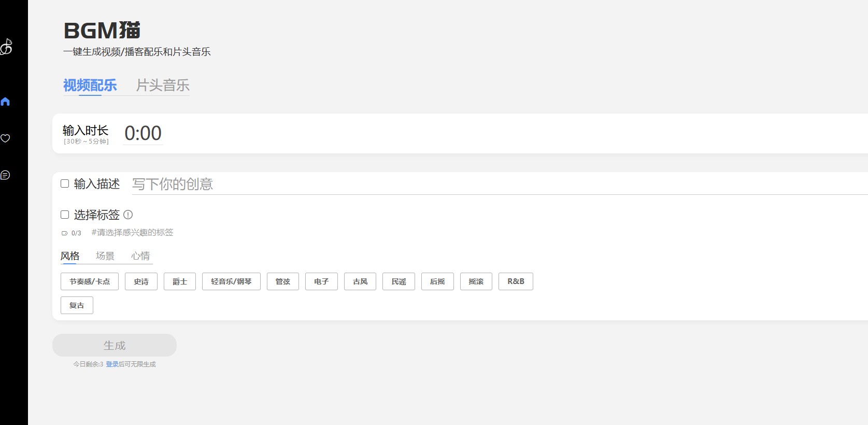Go to the home icon in sidebar
The width and height of the screenshot is (868, 425).
6,102
